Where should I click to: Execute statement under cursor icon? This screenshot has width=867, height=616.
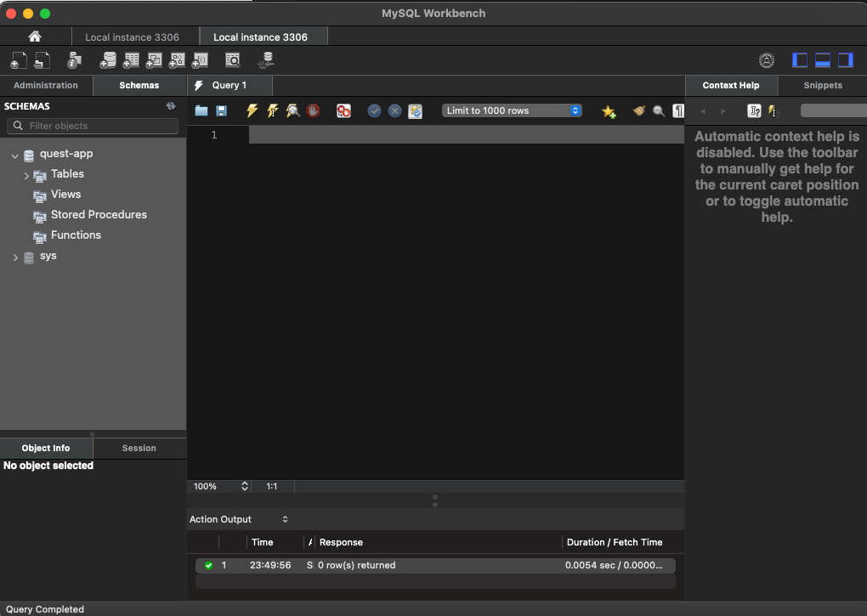click(x=273, y=110)
